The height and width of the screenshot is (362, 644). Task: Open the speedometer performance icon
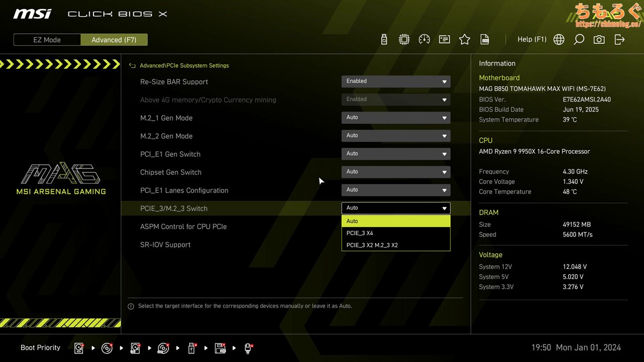point(424,40)
